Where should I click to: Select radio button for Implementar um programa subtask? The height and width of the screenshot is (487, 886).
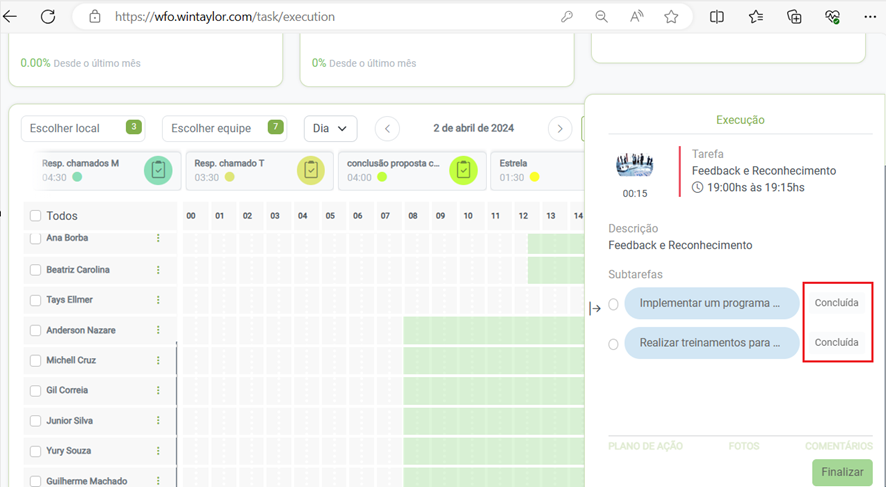coord(614,304)
